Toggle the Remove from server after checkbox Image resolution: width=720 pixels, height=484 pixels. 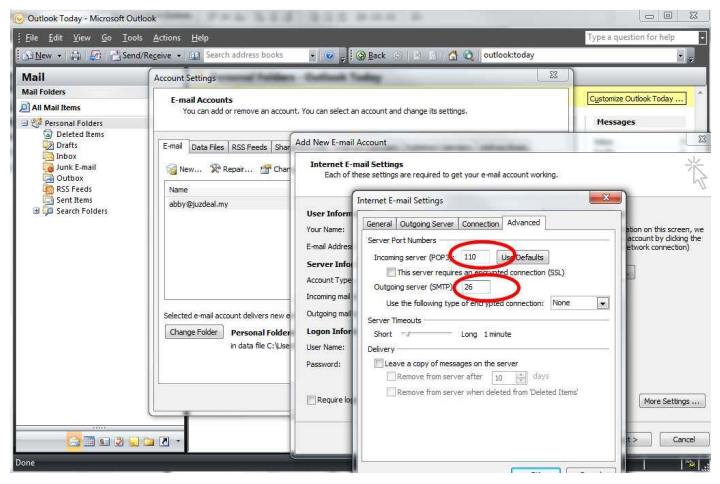[391, 377]
